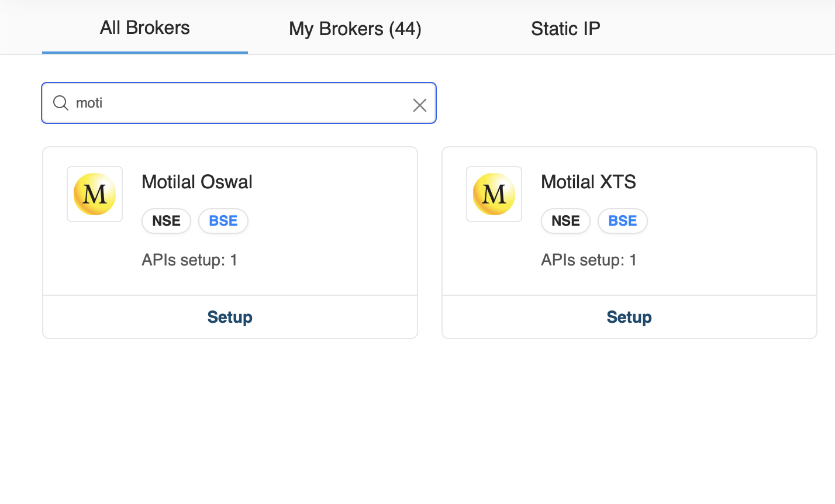Clear the search field with the X icon
The image size is (835, 504).
point(419,105)
